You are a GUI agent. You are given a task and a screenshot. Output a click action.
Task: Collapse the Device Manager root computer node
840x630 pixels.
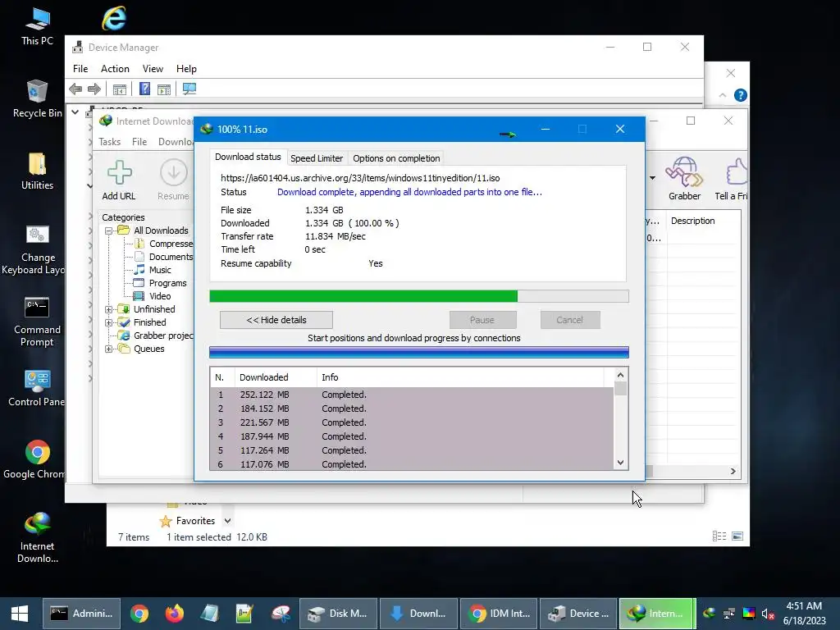[75, 112]
